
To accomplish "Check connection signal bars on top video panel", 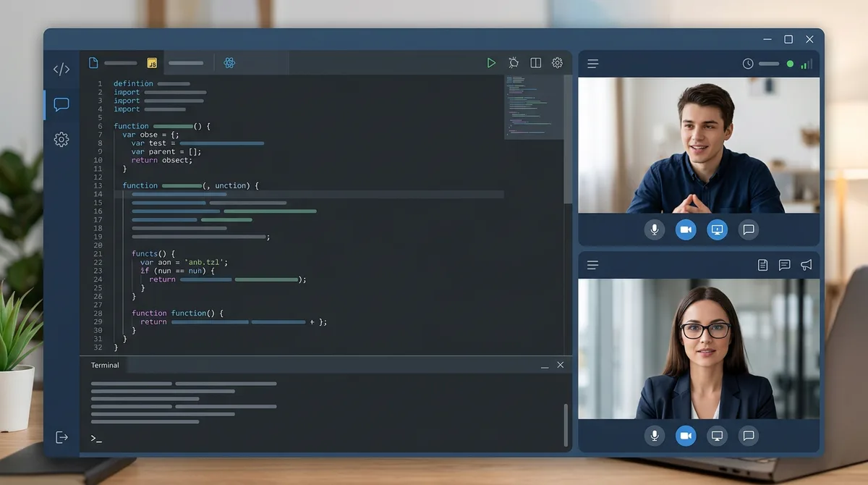I will coord(807,64).
